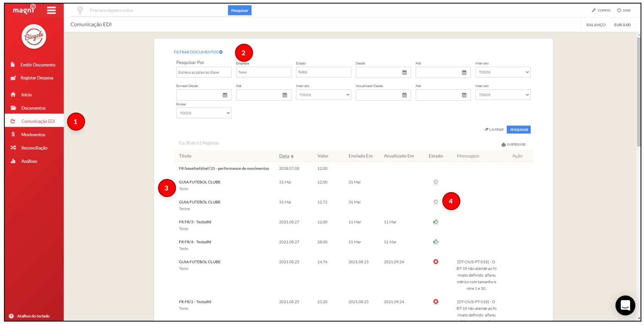The width and height of the screenshot is (644, 325).
Task: Click the Análises bar chart icon
Action: click(13, 161)
